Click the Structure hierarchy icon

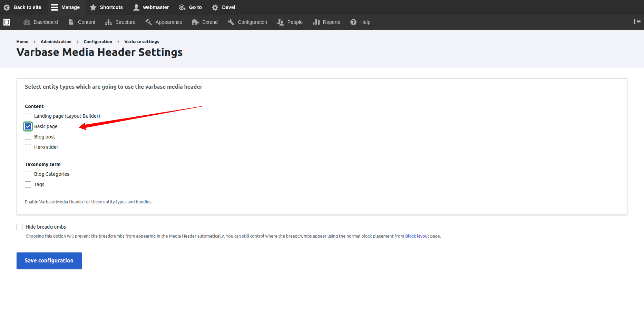(x=108, y=22)
